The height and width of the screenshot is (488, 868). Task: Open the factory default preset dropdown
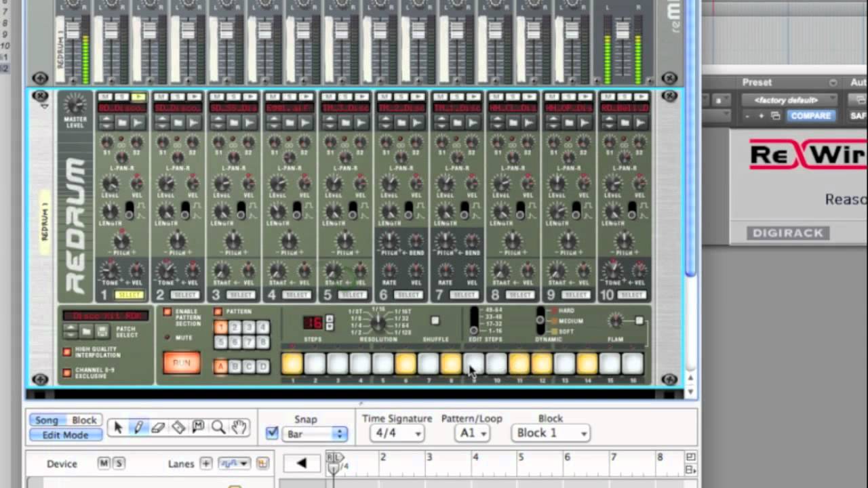click(x=791, y=100)
